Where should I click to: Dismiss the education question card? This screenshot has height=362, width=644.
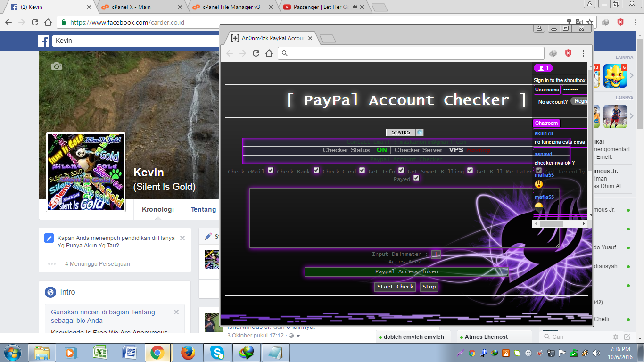click(x=182, y=238)
